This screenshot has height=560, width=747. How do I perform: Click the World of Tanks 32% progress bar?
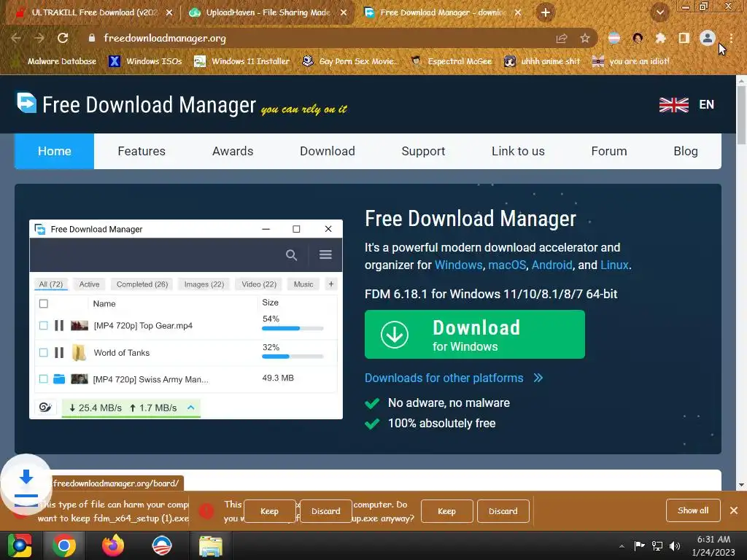(x=293, y=356)
